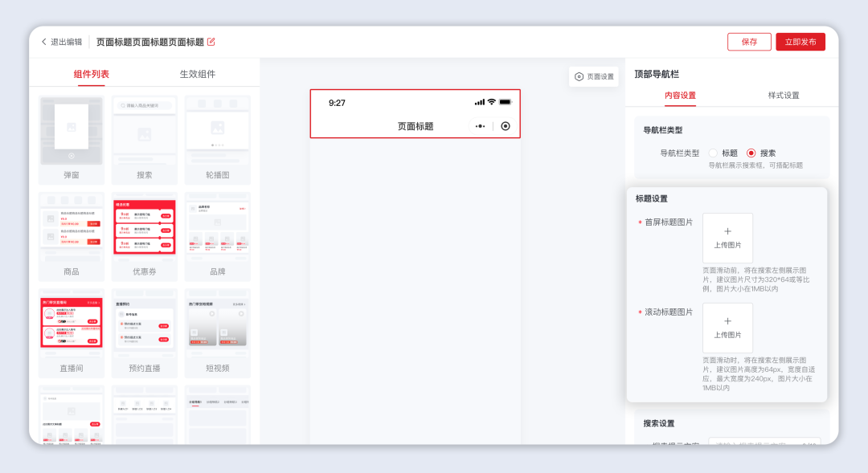Viewport: 868px width, 473px height.
Task: Click the 退出编辑 exit link
Action: (68, 41)
